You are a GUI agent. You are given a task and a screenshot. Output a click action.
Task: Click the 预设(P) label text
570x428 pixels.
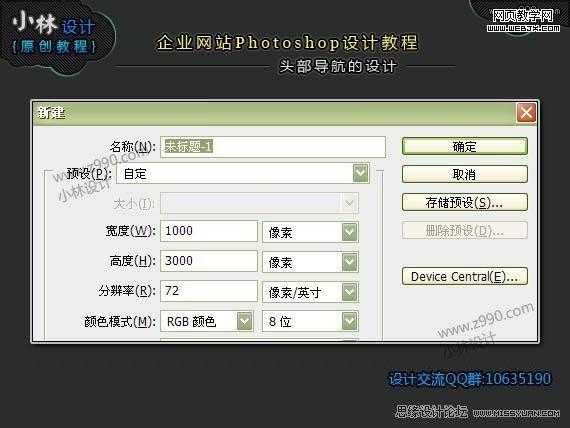(89, 174)
